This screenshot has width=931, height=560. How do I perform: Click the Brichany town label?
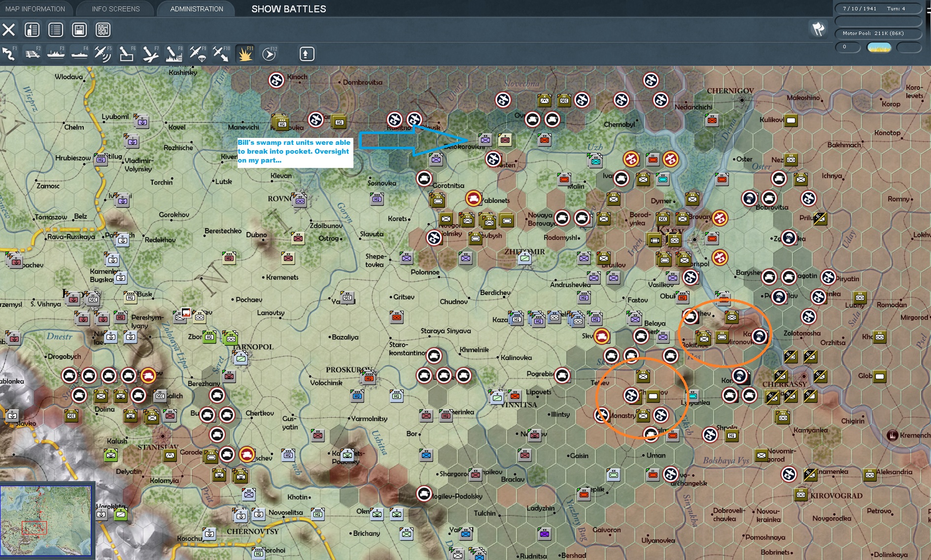367,533
